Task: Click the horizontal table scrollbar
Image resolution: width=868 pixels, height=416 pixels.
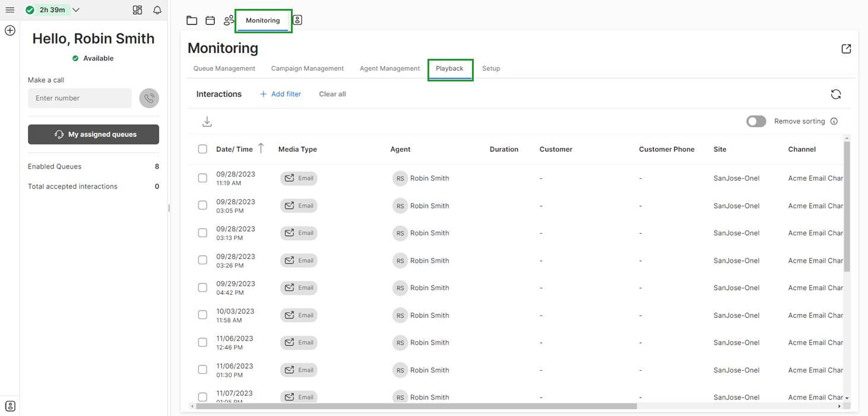Action: (x=416, y=406)
